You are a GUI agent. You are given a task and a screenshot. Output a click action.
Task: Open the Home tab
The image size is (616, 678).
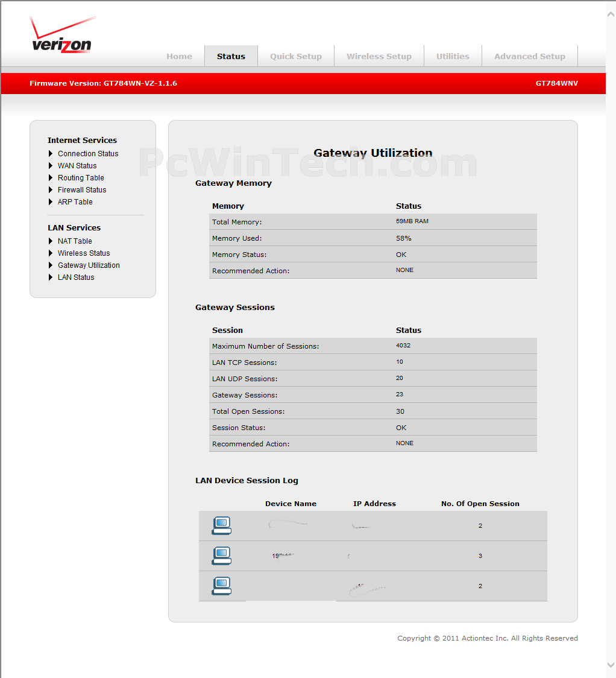[x=179, y=56]
